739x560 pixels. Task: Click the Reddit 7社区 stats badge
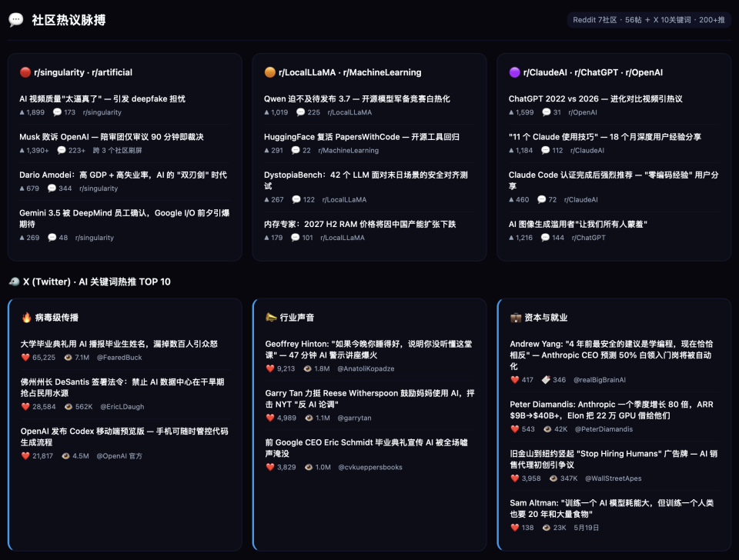click(x=648, y=20)
